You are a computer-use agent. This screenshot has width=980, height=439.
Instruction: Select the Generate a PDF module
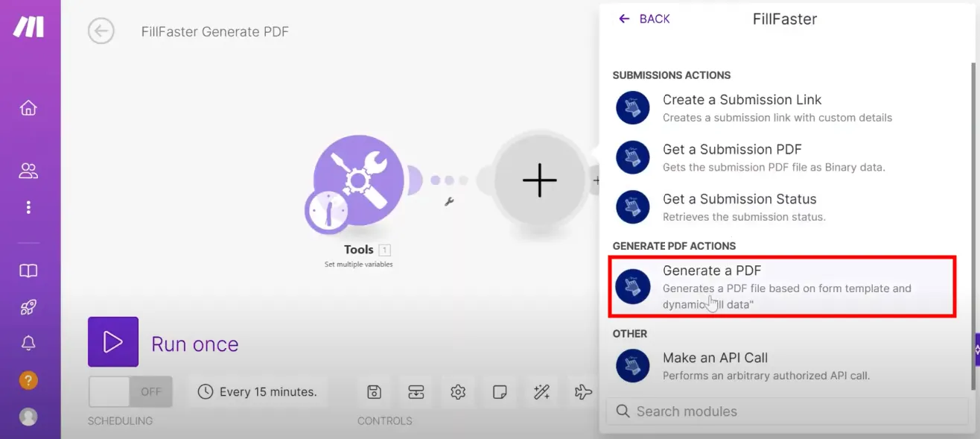pos(783,287)
